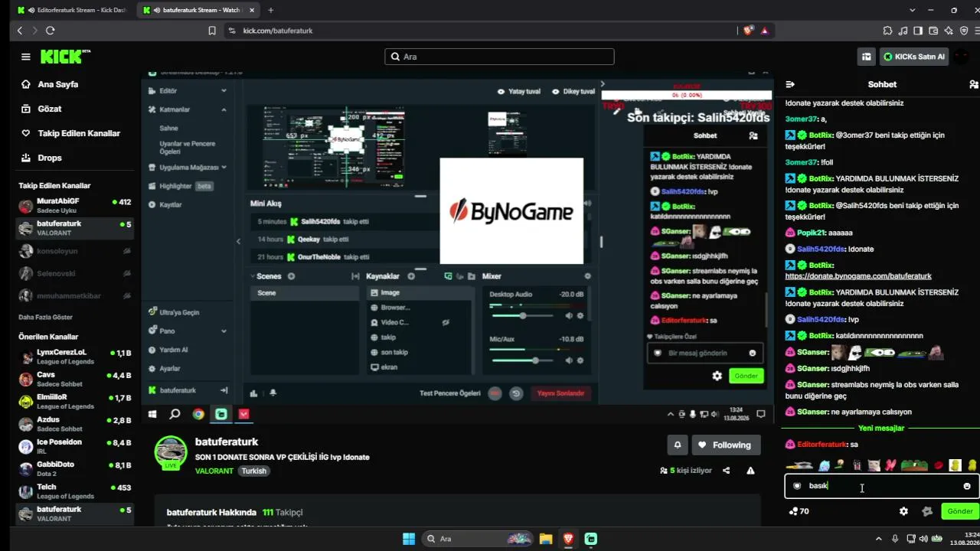Report the stream with warning icon
Image resolution: width=980 pixels, height=551 pixels.
750,471
